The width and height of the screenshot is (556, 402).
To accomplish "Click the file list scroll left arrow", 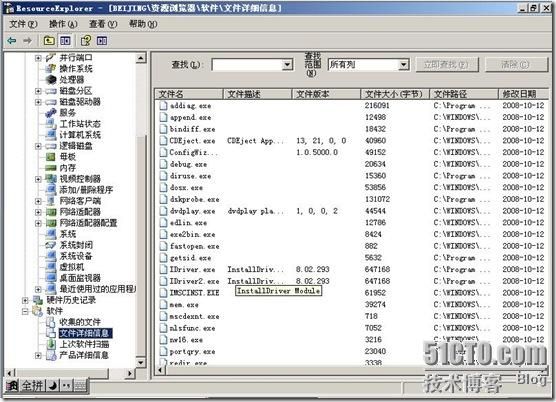I will click(161, 370).
